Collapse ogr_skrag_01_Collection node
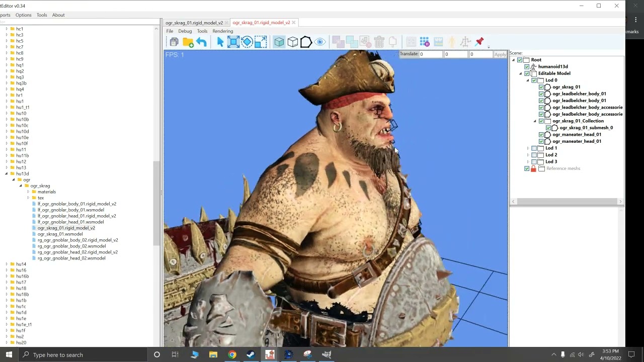 [x=535, y=121]
